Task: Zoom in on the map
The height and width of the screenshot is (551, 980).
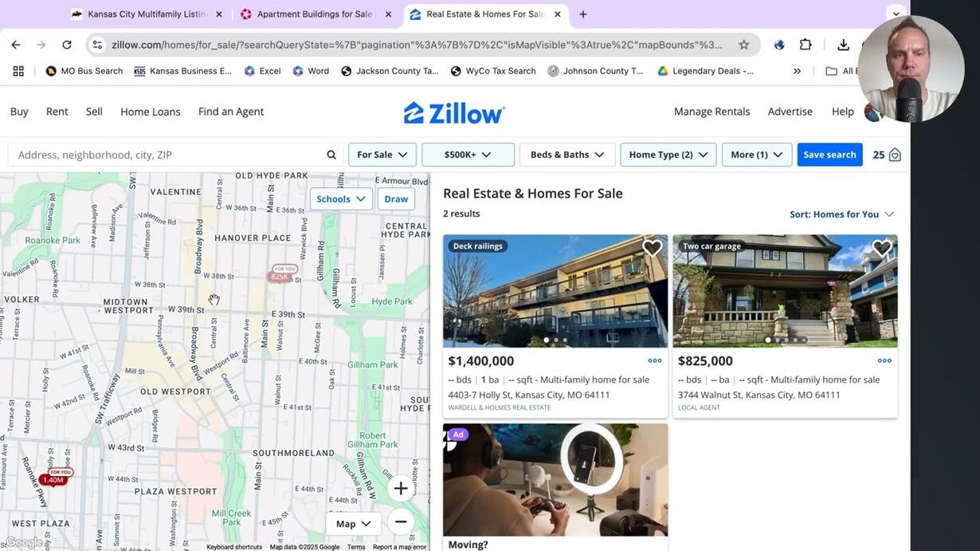Action: pyautogui.click(x=401, y=488)
